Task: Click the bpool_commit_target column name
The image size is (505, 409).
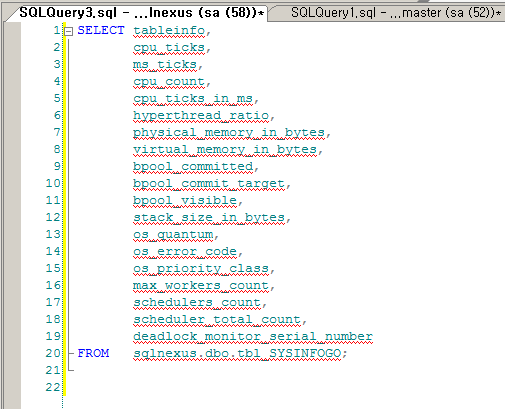Action: (x=209, y=184)
